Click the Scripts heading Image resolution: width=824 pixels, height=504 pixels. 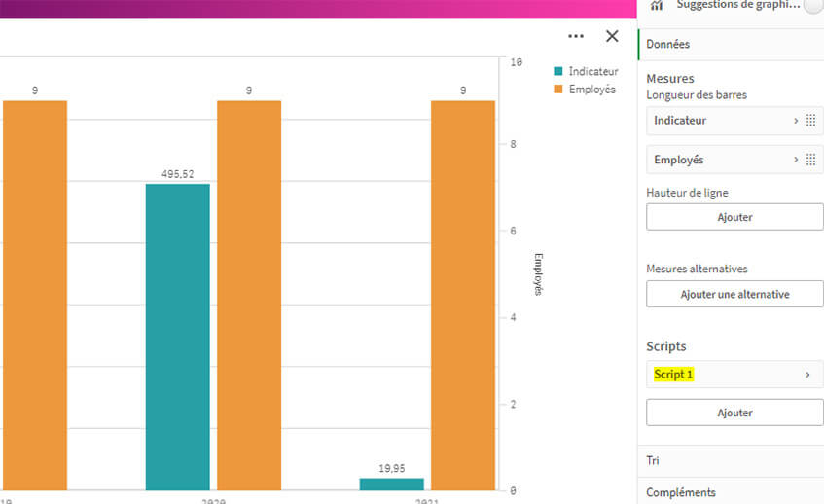click(665, 346)
